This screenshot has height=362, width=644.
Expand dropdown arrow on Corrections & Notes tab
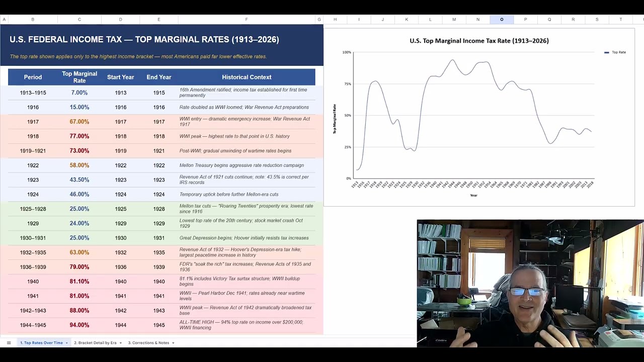[173, 343]
